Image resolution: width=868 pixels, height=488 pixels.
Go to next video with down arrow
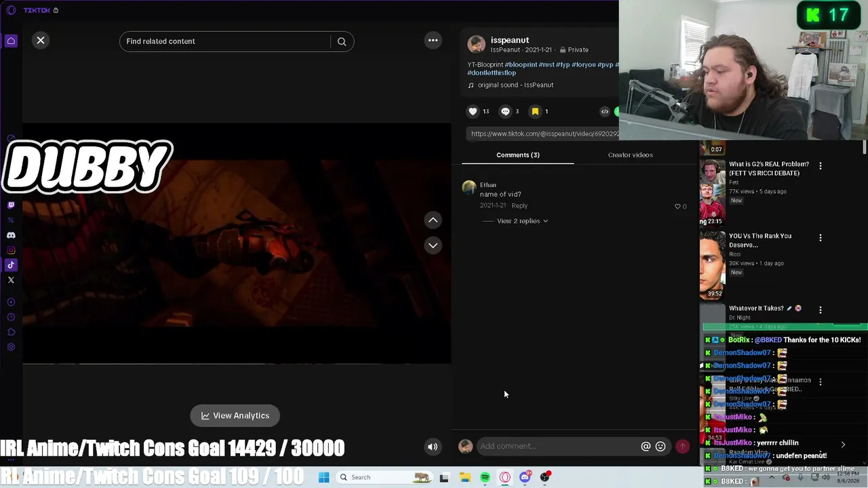(x=433, y=245)
